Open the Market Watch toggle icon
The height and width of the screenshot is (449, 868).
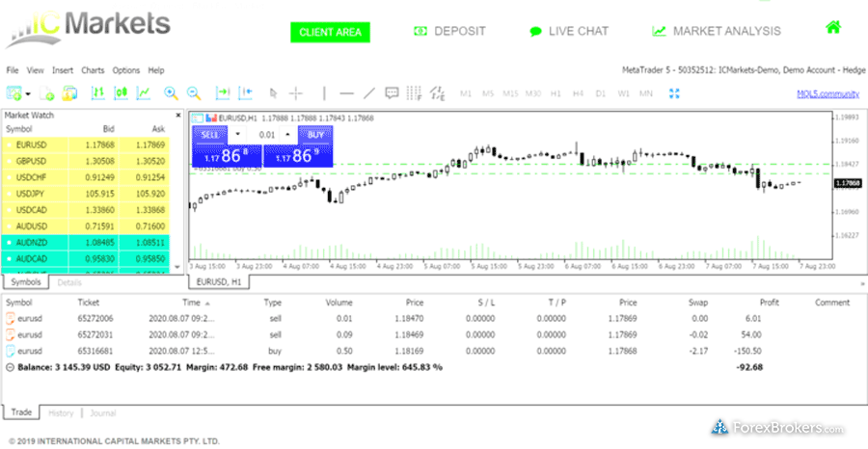click(x=69, y=93)
